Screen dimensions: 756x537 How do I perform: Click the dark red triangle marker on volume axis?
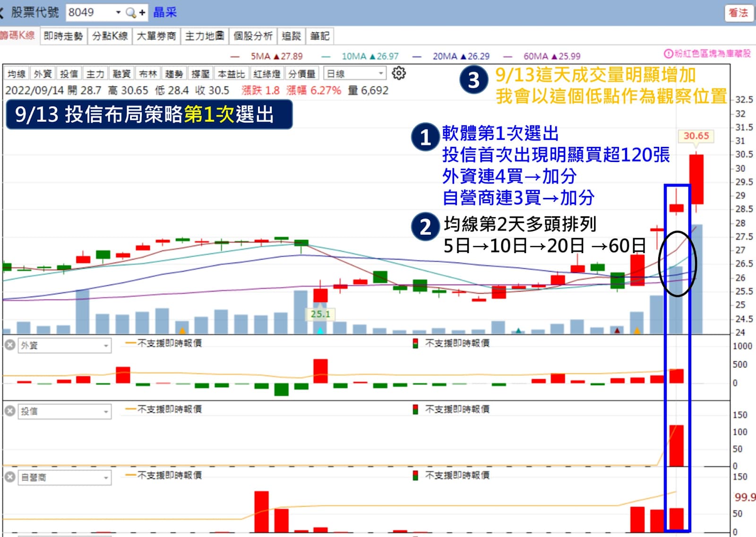617,331
